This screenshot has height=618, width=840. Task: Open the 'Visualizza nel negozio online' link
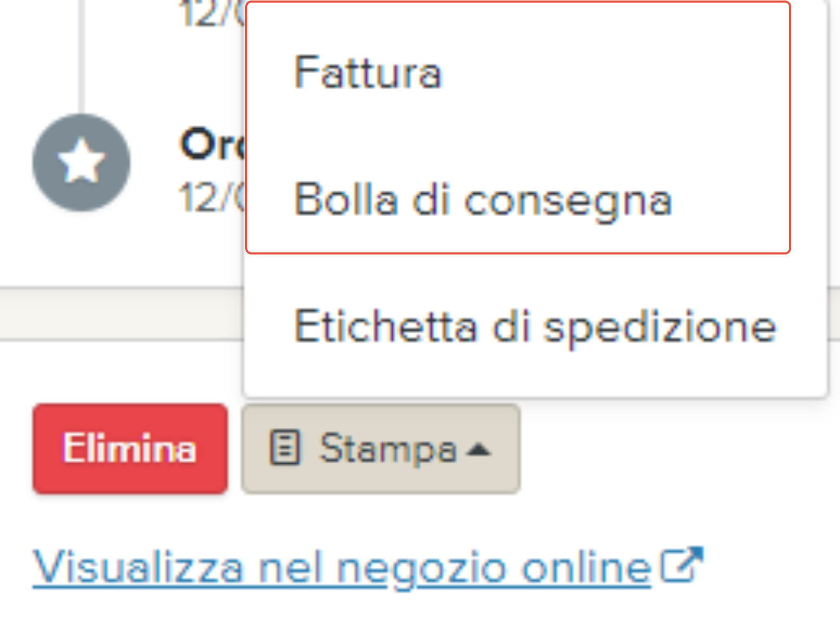pyautogui.click(x=341, y=568)
